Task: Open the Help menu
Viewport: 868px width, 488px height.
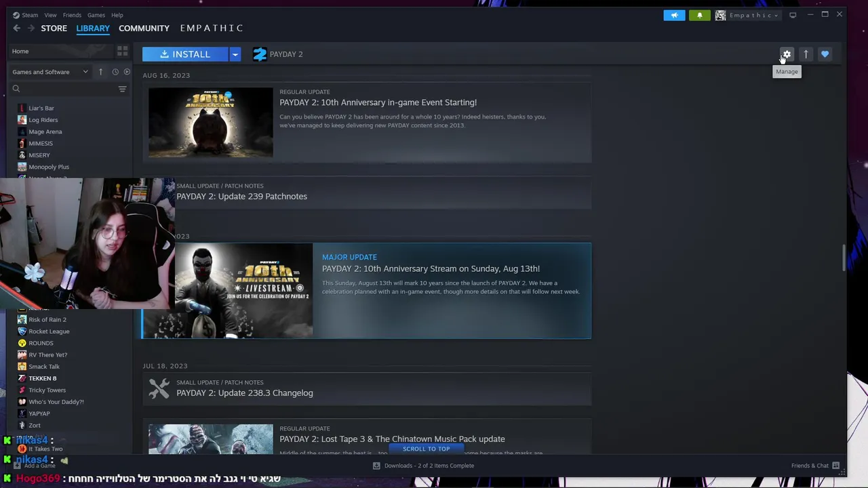Action: 117,15
